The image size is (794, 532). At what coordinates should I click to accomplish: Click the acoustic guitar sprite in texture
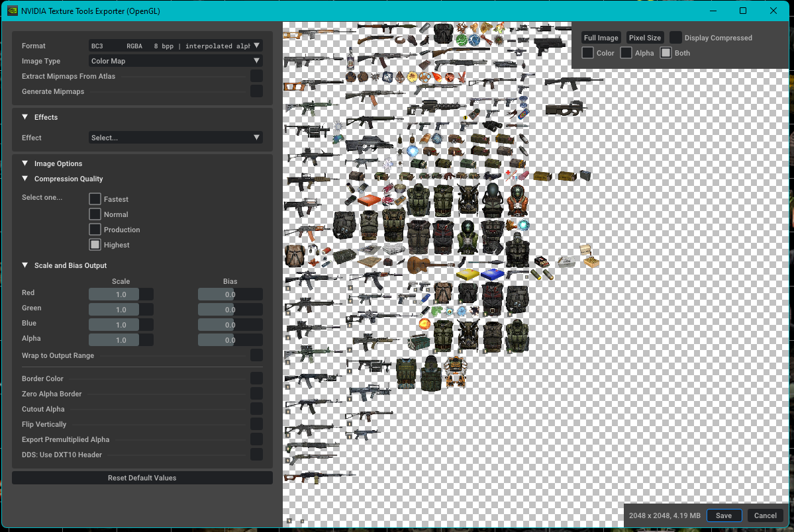coord(426,265)
